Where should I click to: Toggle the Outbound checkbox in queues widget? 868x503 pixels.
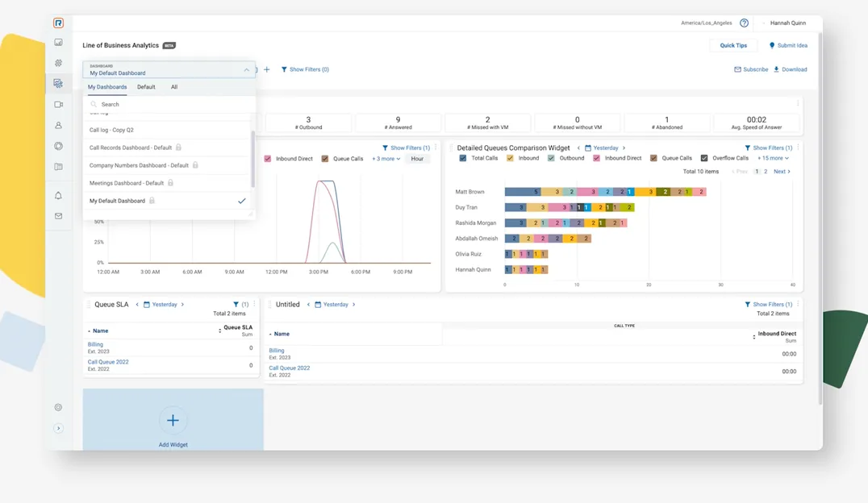coord(551,159)
